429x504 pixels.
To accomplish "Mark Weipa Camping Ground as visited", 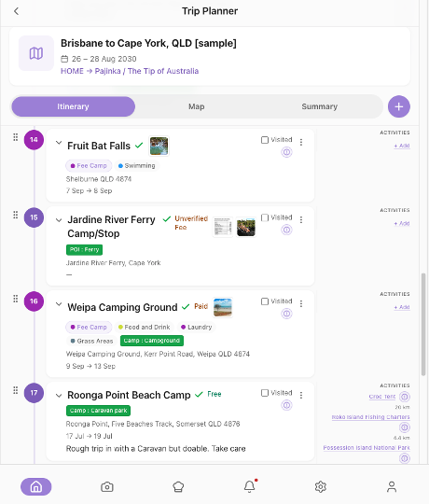I will [265, 301].
